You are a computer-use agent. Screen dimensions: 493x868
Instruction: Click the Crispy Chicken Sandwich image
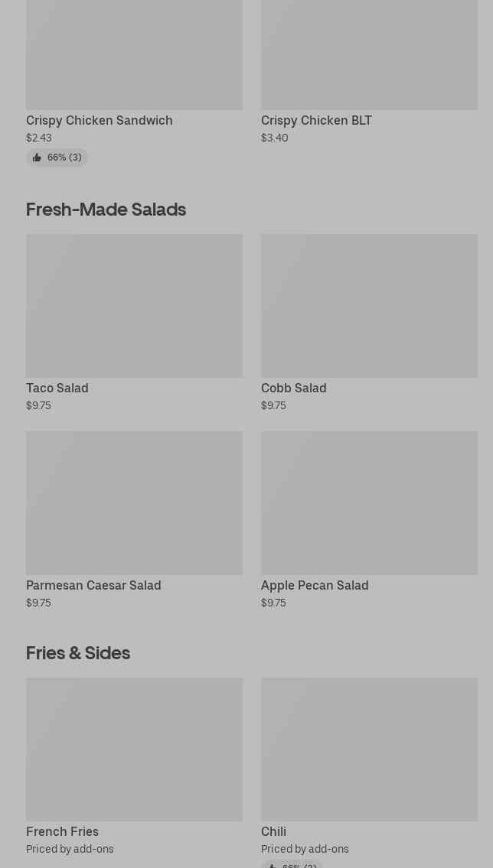click(134, 54)
